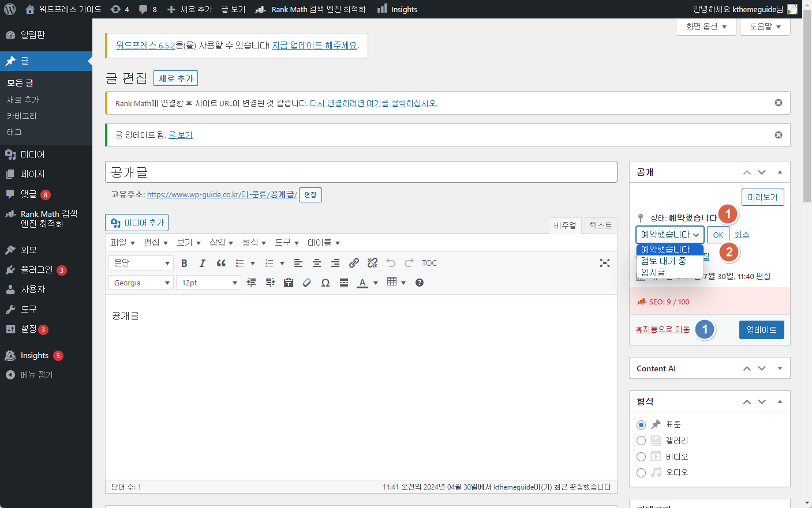
Task: Apply italic formatting in editor toolbar
Action: tap(203, 263)
